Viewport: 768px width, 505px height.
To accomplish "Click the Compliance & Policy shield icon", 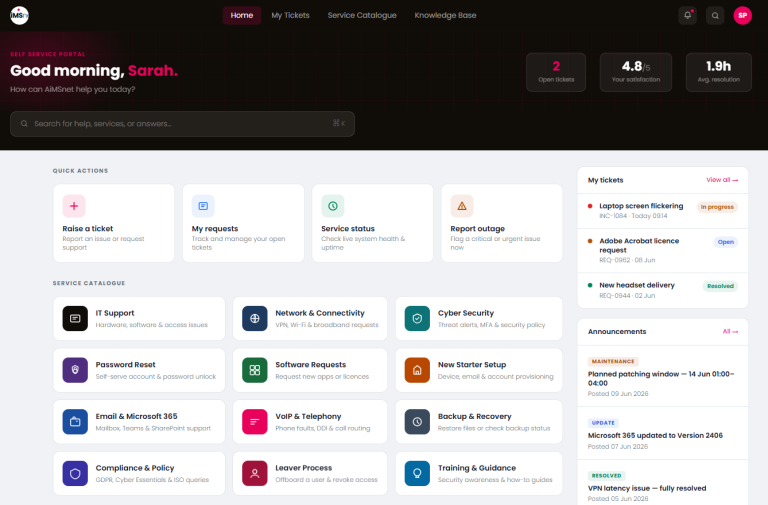I will tap(75, 473).
